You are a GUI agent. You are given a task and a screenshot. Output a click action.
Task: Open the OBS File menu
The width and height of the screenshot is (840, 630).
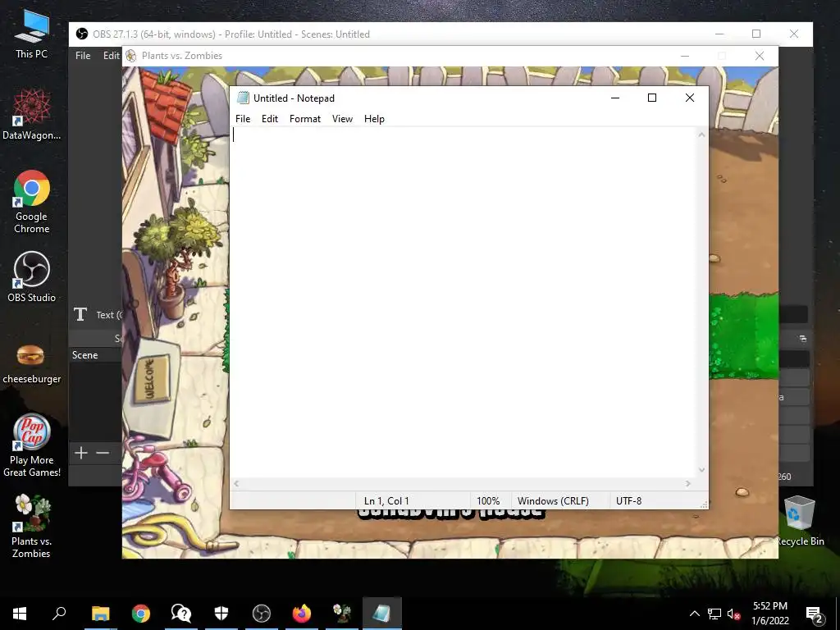pos(83,56)
